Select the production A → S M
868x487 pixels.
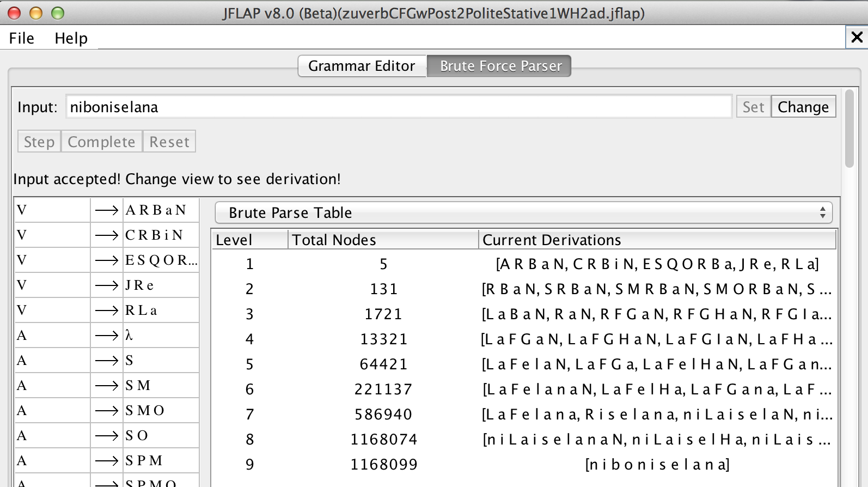point(107,385)
